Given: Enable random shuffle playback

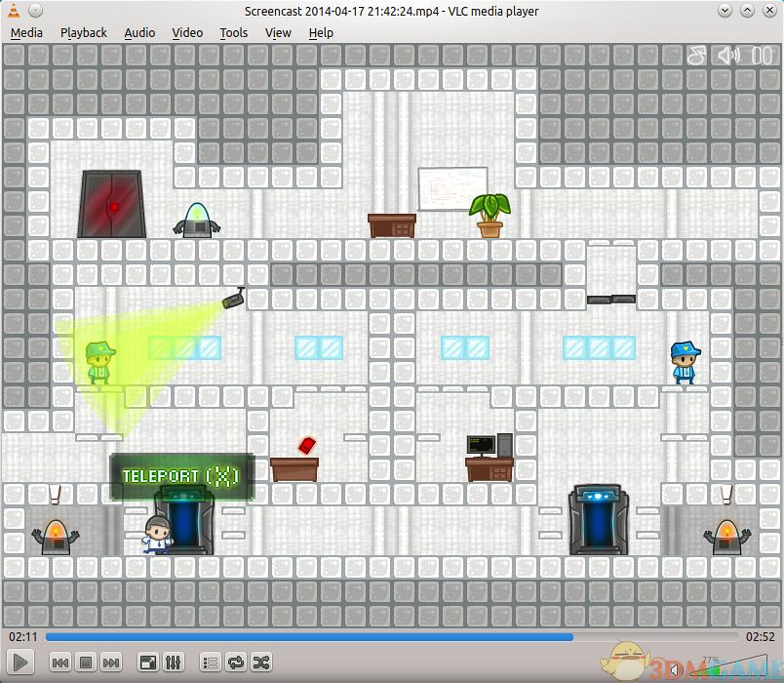Looking at the screenshot, I should [x=260, y=663].
